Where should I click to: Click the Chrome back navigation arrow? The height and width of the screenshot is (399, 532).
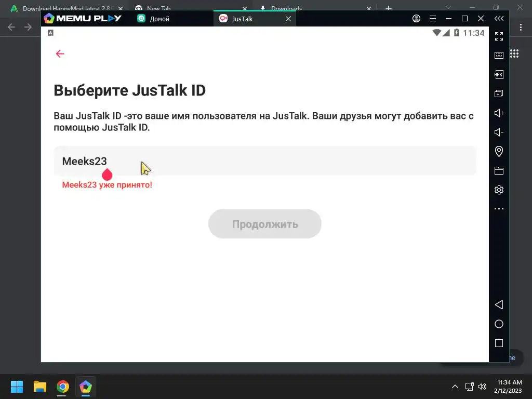[11, 27]
